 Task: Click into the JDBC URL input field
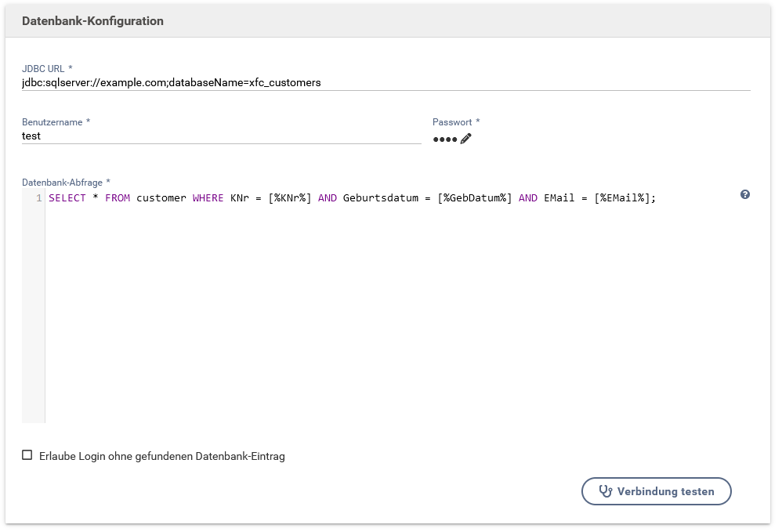[386, 82]
